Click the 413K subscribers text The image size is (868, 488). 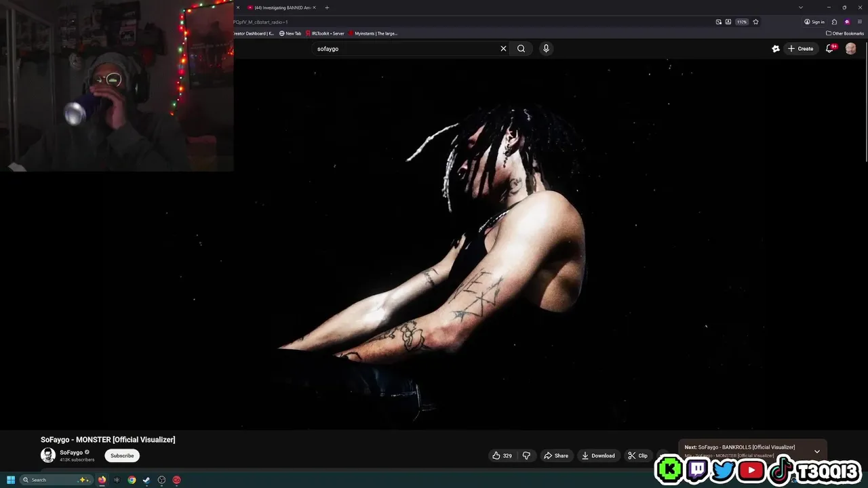77,460
